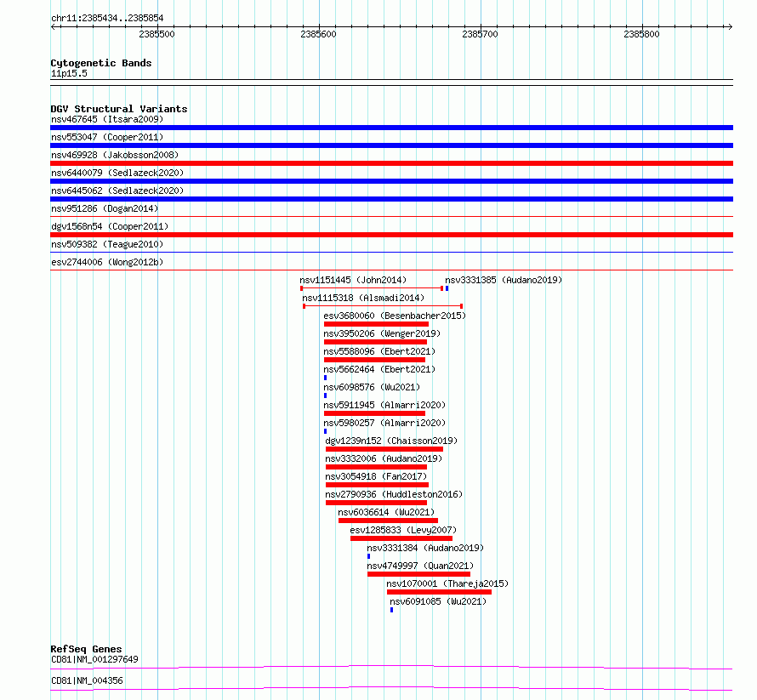
Task: Click nsv3054918 (Fan2017) label
Action: (376, 476)
